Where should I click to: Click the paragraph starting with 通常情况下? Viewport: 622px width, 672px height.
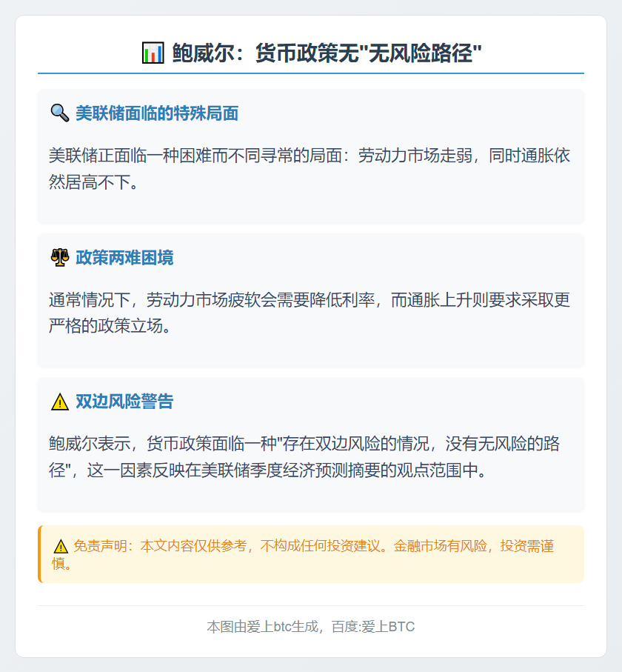click(x=310, y=313)
